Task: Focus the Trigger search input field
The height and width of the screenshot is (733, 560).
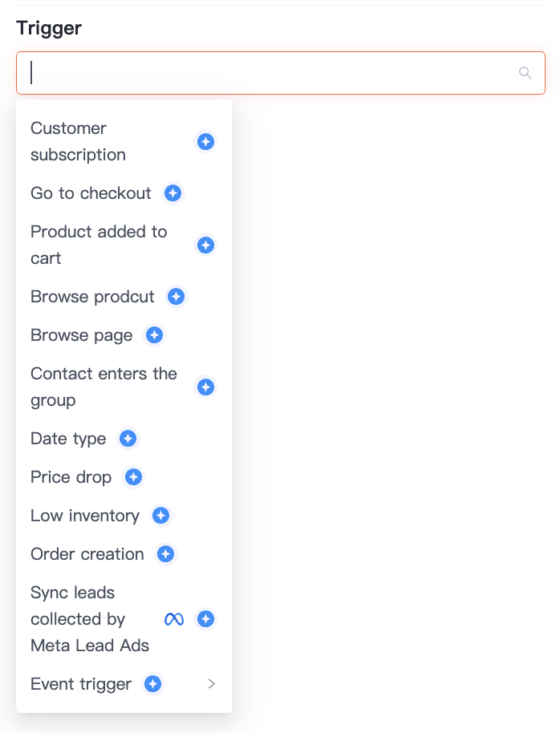Action: tap(281, 73)
